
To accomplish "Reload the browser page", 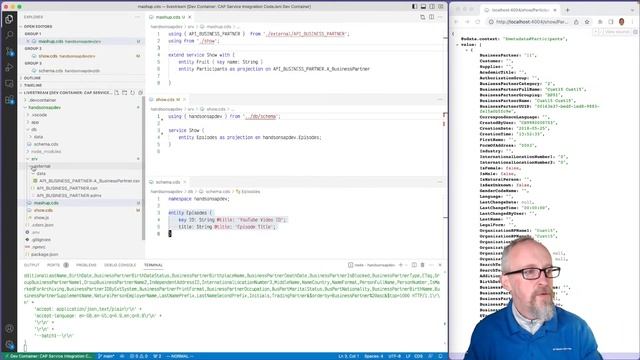I will [478, 22].
